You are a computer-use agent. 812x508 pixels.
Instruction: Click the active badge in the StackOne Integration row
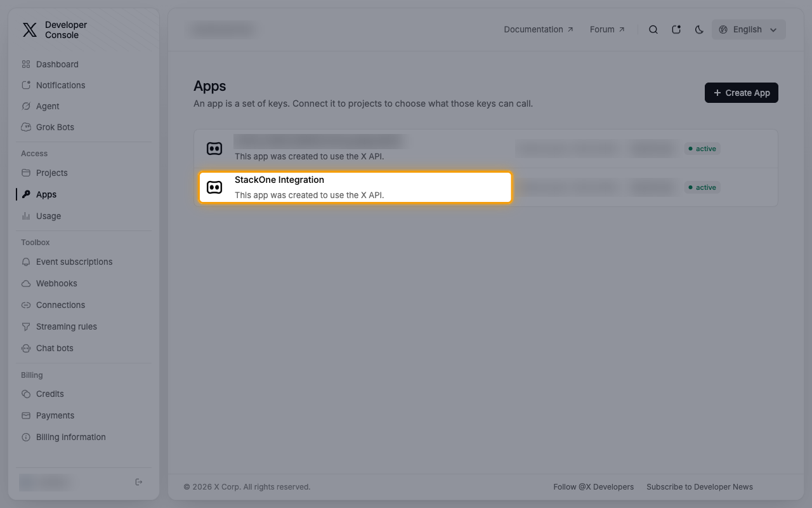click(x=702, y=187)
